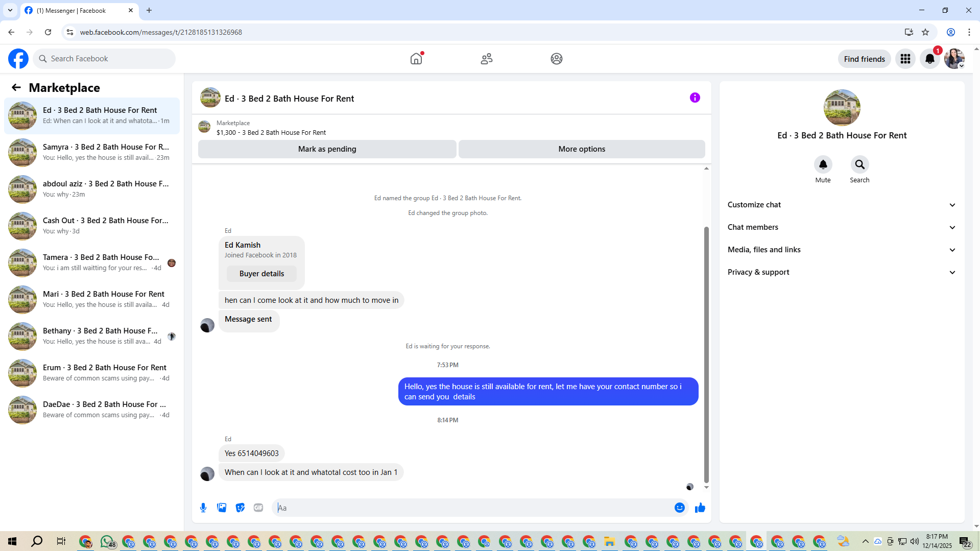The image size is (980, 551).
Task: Open DaeDae's conversation
Action: [92, 410]
